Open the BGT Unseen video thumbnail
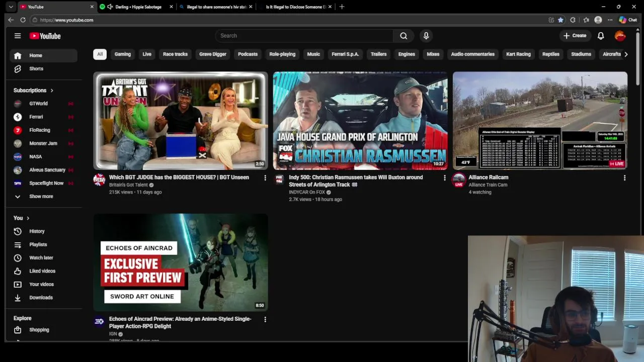Screen dimensions: 644x362 click(x=181, y=121)
